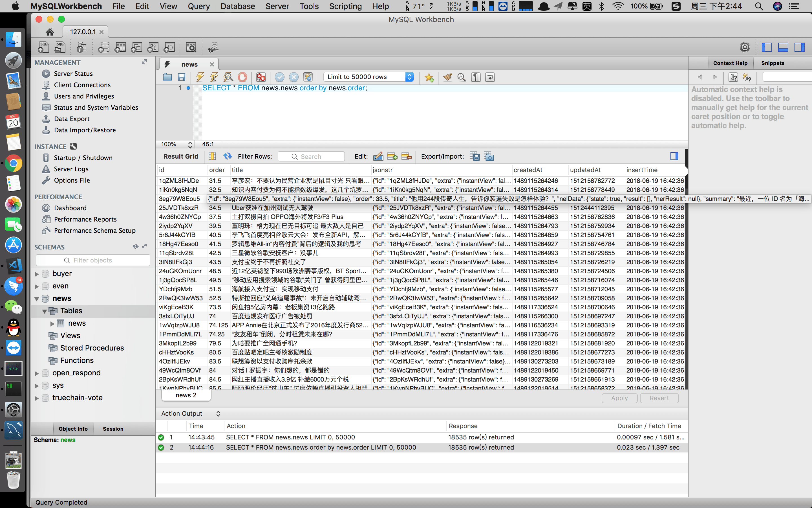Edit current row pencil icon
The height and width of the screenshot is (508, 812).
click(378, 156)
